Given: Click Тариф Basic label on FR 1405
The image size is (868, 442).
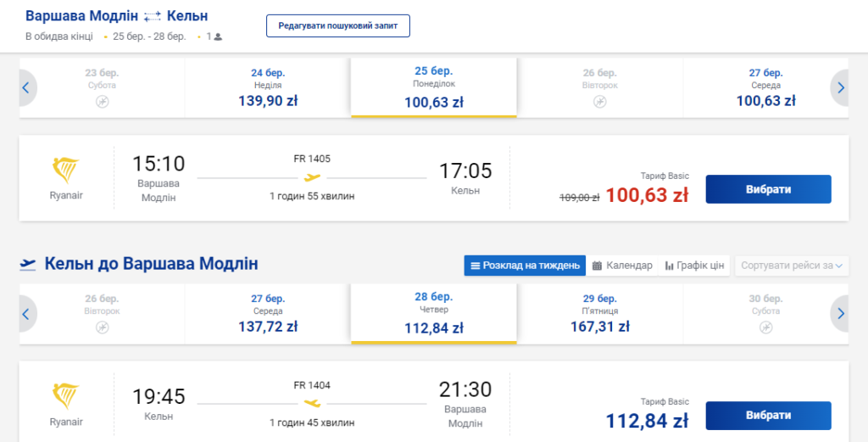Looking at the screenshot, I should tap(665, 176).
